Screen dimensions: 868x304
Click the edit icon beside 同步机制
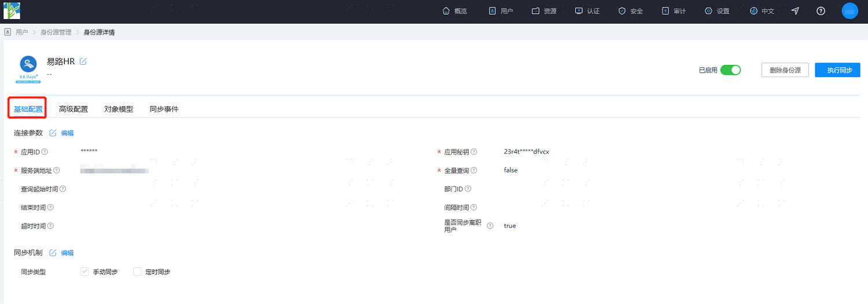click(x=53, y=253)
